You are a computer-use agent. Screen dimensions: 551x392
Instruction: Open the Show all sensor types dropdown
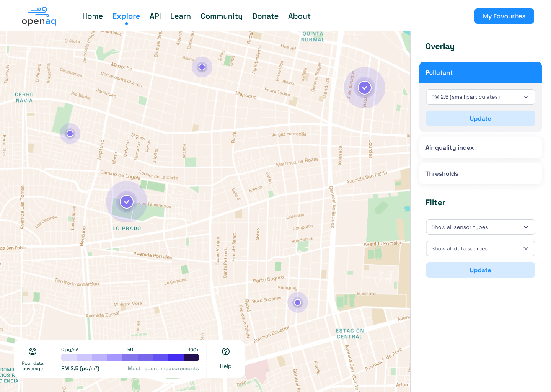pos(480,227)
